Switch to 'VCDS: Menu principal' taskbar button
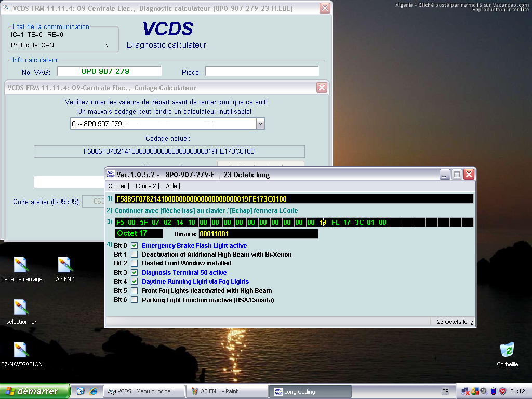Screen dimensions: 532x399 coord(145,391)
